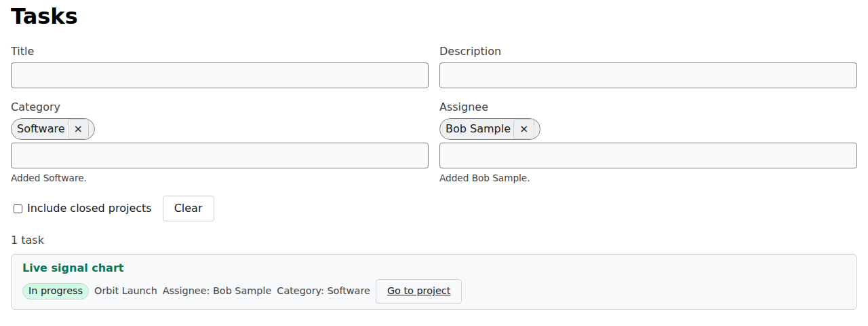The height and width of the screenshot is (326, 868).
Task: Focus the Description filter field
Action: pyautogui.click(x=648, y=75)
